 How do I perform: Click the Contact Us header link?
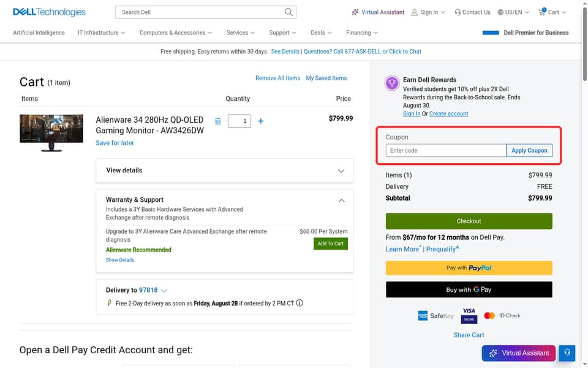(x=472, y=12)
